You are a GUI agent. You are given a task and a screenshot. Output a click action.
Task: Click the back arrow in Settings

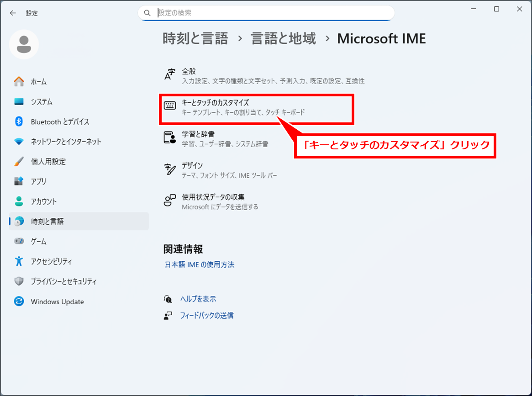tap(13, 13)
